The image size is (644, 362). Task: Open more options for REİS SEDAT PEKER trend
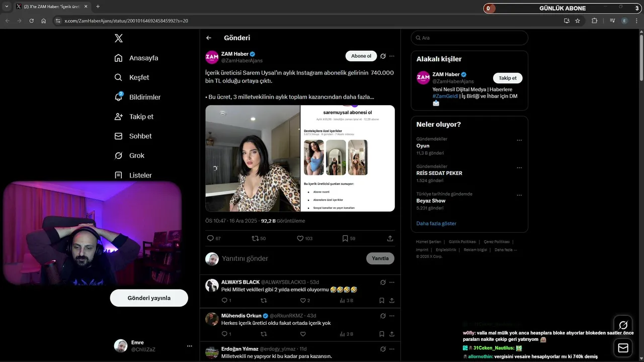[519, 167]
